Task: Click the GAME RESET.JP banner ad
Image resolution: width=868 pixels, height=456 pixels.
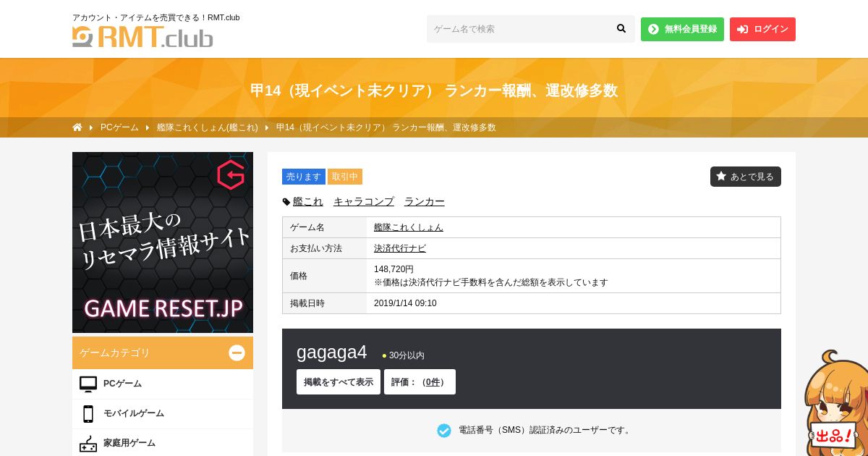Action: (x=163, y=242)
